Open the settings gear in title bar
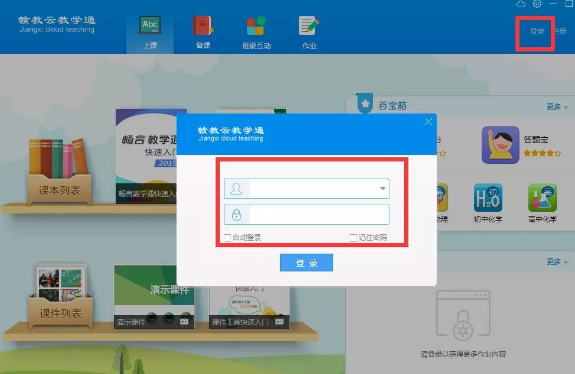Image resolution: width=575 pixels, height=374 pixels. (x=537, y=4)
